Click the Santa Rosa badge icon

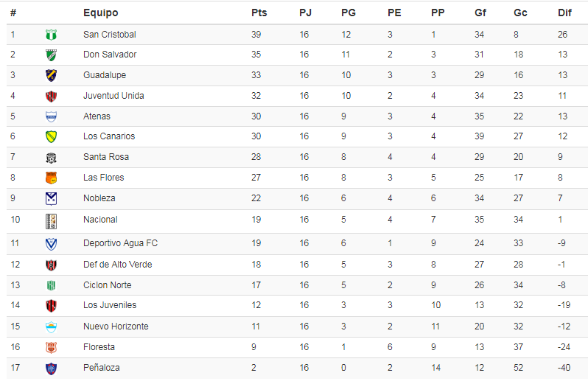pyautogui.click(x=51, y=158)
